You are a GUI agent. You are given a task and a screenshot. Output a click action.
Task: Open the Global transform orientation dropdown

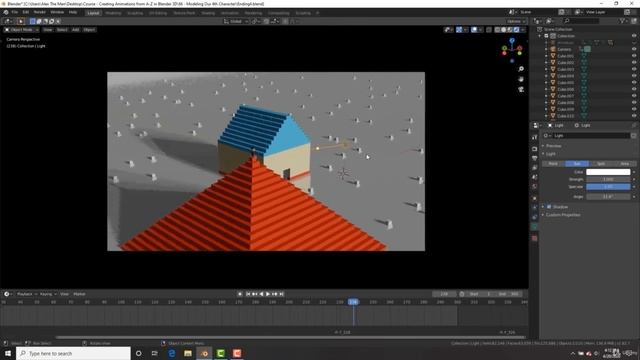coord(236,21)
